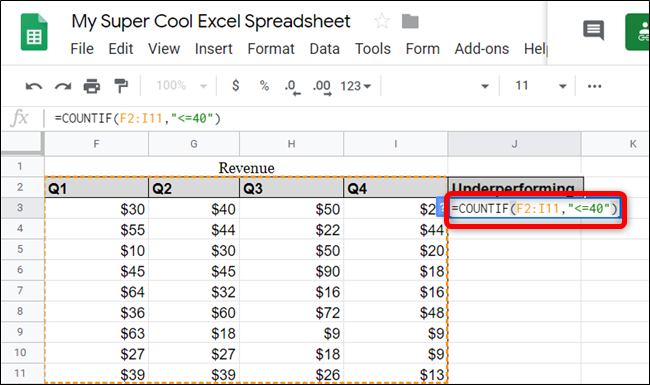Select the $20 cell in Q4
The height and width of the screenshot is (385, 650).
pos(395,250)
